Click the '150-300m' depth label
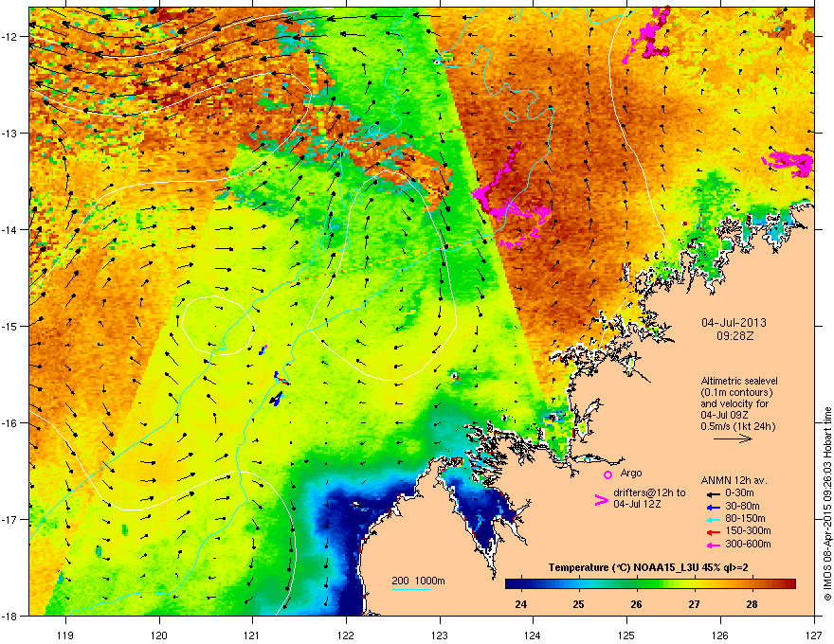Screen dimensions: 834x644 (748, 530)
